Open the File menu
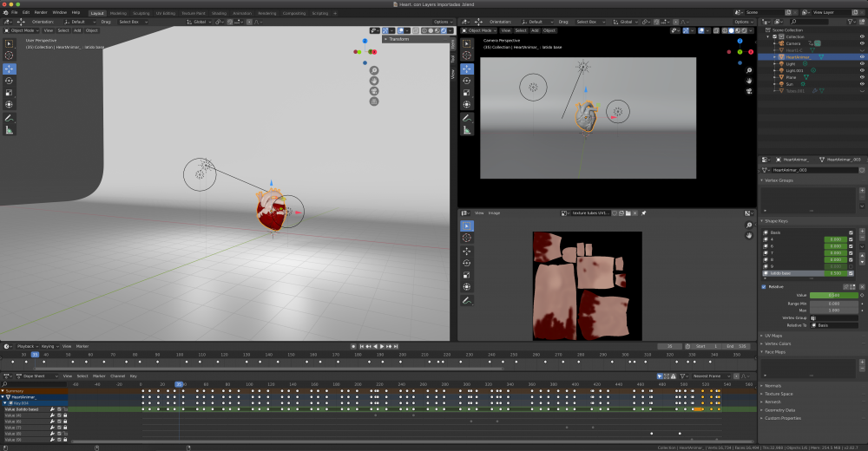The height and width of the screenshot is (451, 868). pos(15,12)
